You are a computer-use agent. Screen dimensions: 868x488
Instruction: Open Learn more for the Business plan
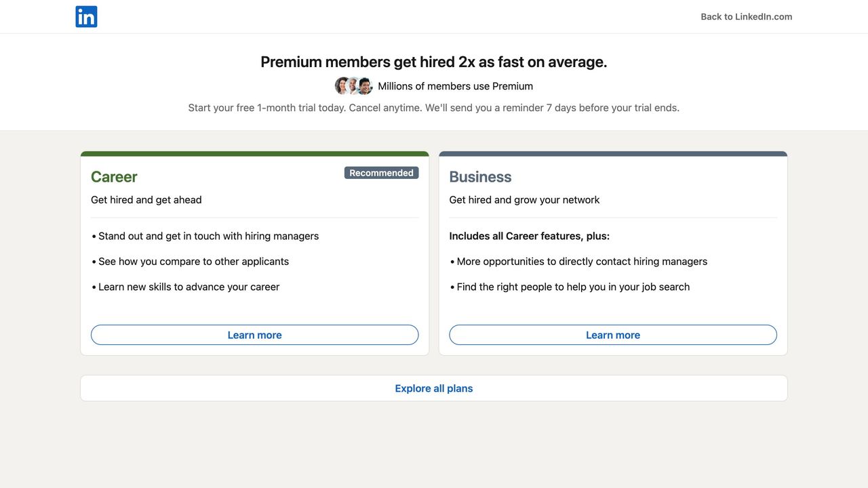click(612, 335)
